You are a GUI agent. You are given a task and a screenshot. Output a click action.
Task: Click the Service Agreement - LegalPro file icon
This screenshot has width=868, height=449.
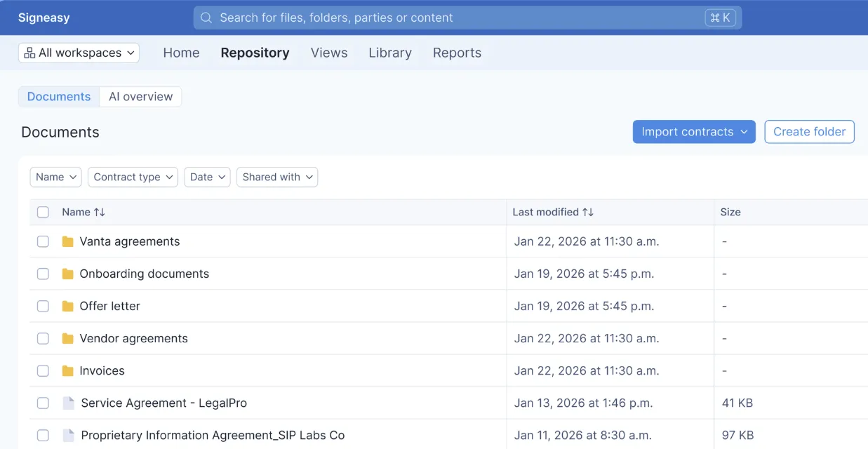69,403
